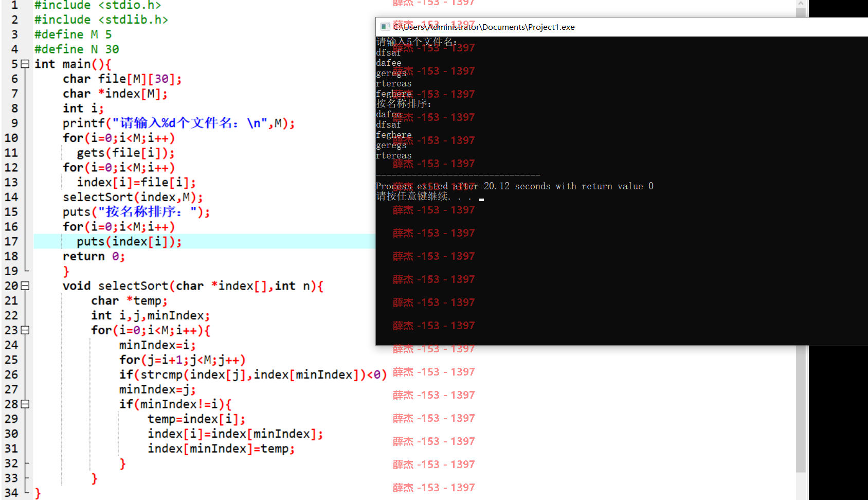The height and width of the screenshot is (500, 868).
Task: Place cursor on #include <stdio.h> line
Action: click(98, 5)
